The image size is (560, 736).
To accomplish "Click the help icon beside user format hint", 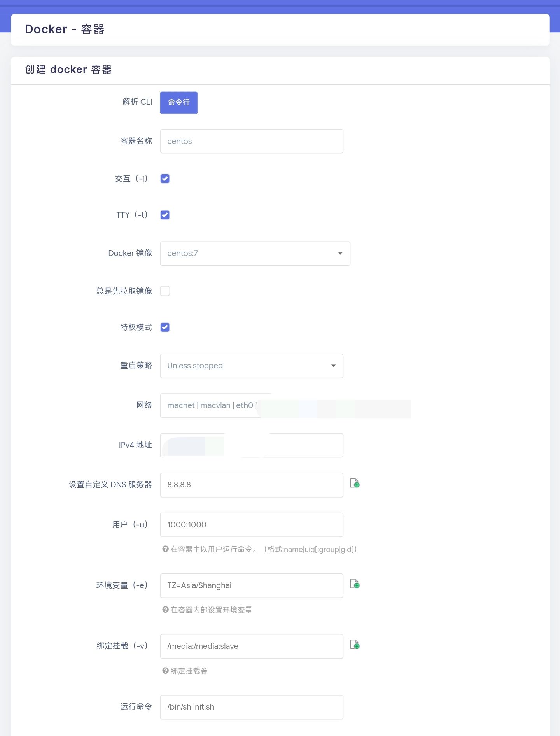I will [x=164, y=549].
